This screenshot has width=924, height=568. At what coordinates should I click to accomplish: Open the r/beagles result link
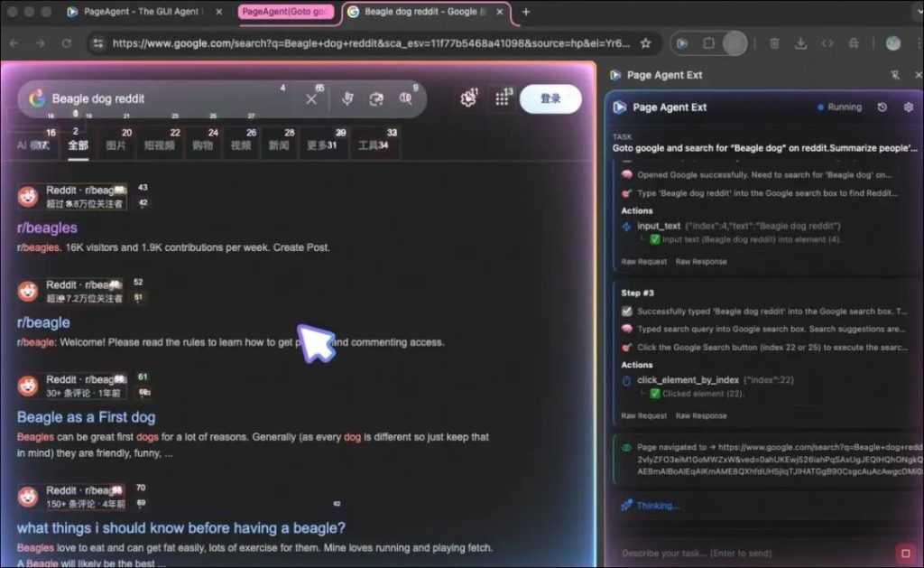(x=47, y=228)
